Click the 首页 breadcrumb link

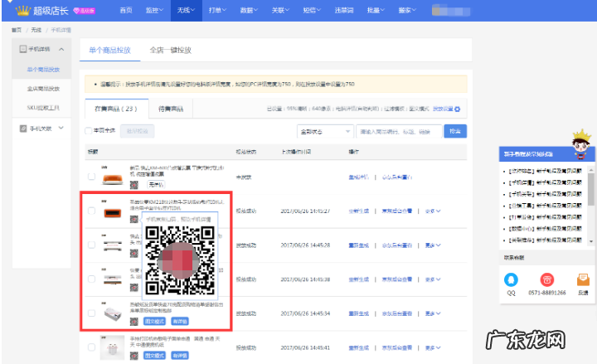[16, 30]
